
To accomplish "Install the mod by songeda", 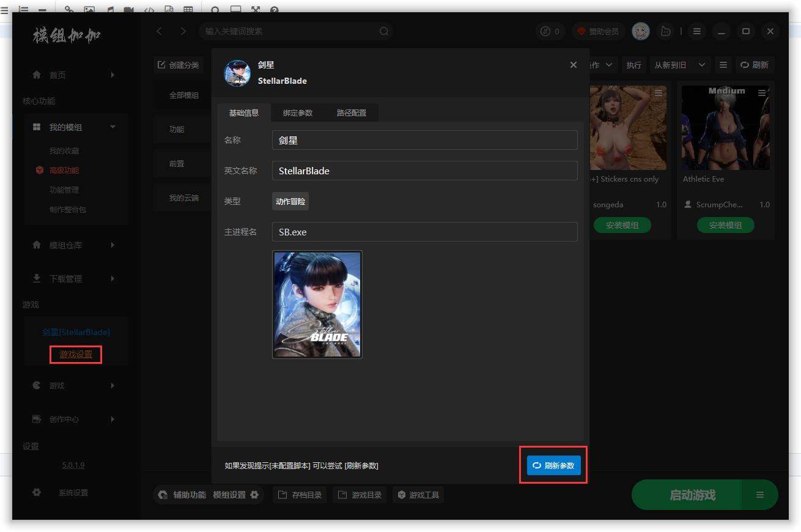I will [x=622, y=225].
